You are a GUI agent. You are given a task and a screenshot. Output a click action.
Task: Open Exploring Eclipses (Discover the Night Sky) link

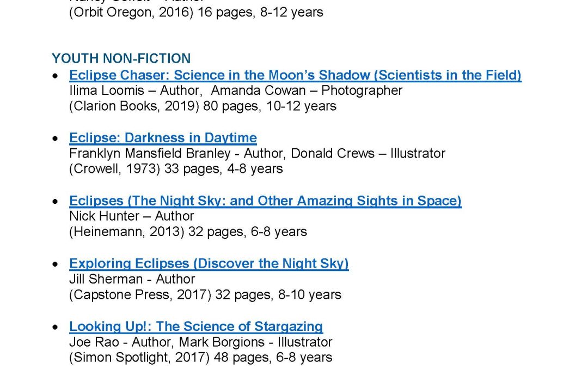(x=209, y=263)
